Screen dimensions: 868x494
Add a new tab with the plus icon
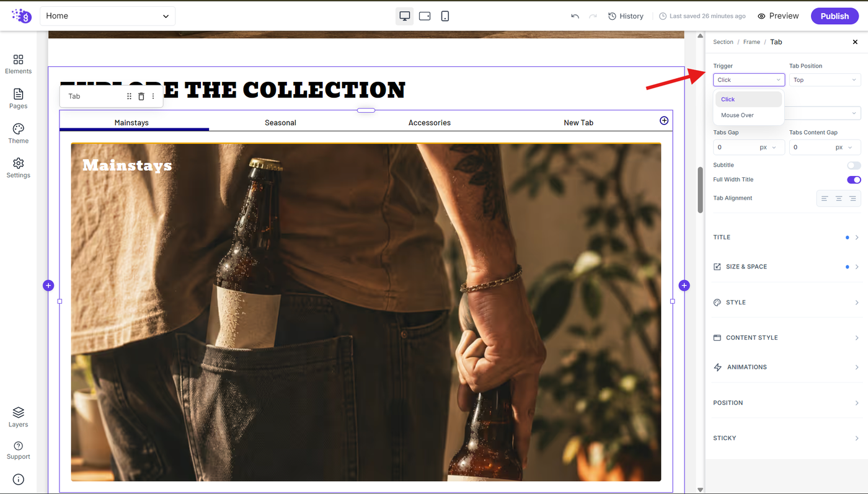[x=664, y=120]
